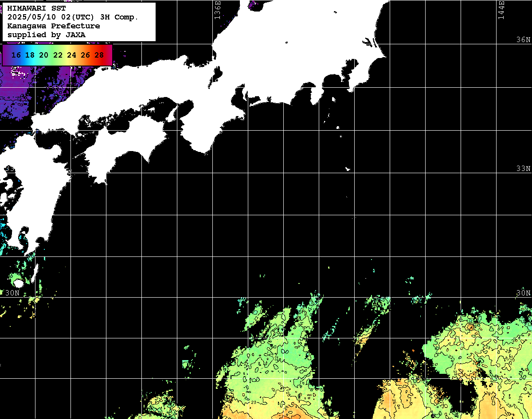Viewport: 532px width, 419px height.
Task: Click the "33N" latitude label on right edge
Action: [x=523, y=169]
